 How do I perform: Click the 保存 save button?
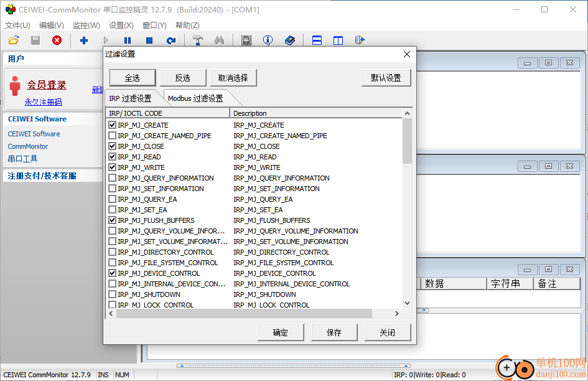(x=334, y=332)
